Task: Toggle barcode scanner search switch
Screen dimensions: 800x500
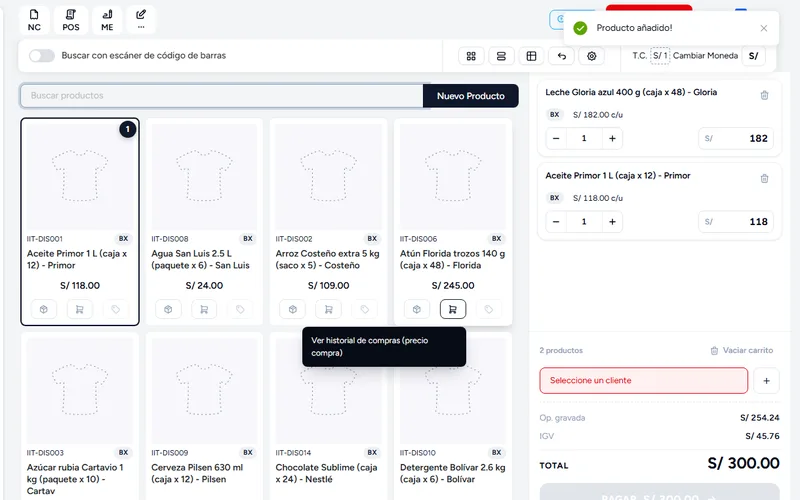Action: 41,56
